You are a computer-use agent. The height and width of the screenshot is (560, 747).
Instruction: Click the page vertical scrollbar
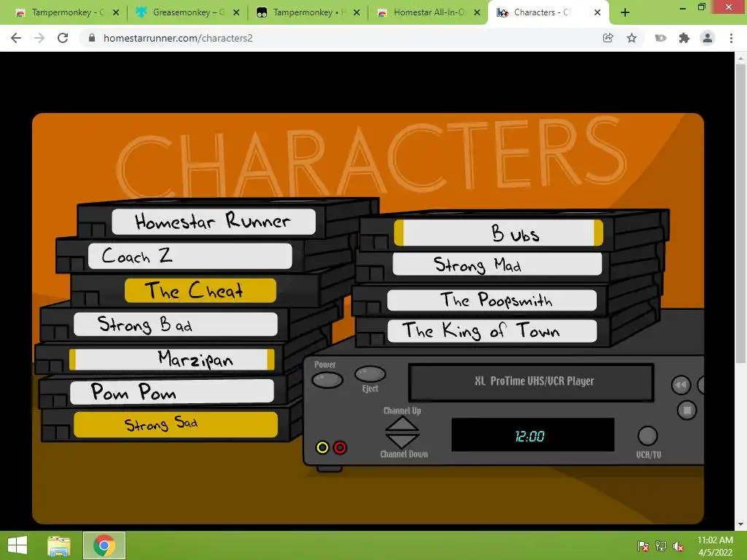(x=740, y=214)
